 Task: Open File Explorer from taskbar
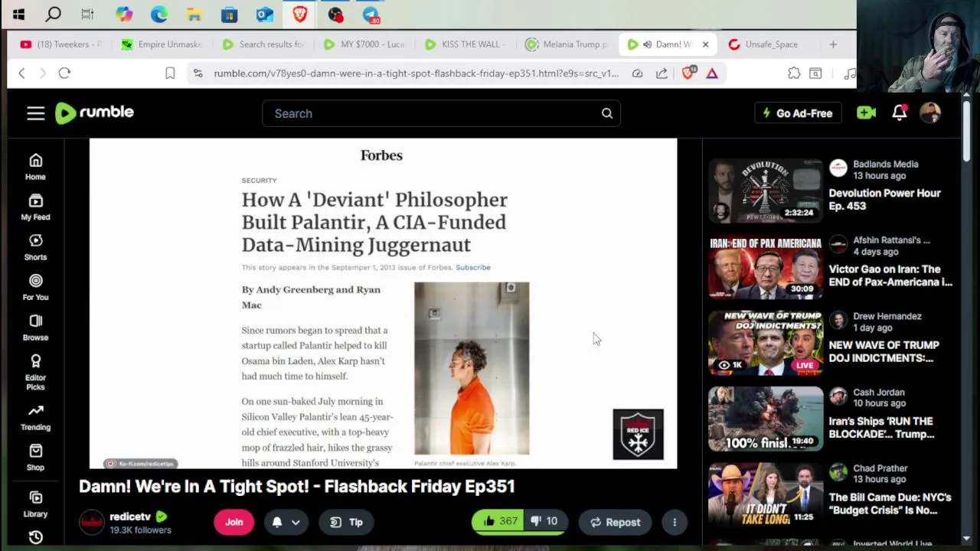pos(194,14)
